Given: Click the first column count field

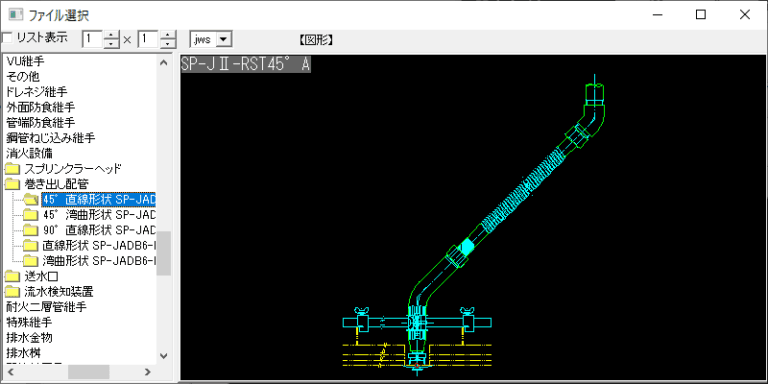Looking at the screenshot, I should 93,39.
